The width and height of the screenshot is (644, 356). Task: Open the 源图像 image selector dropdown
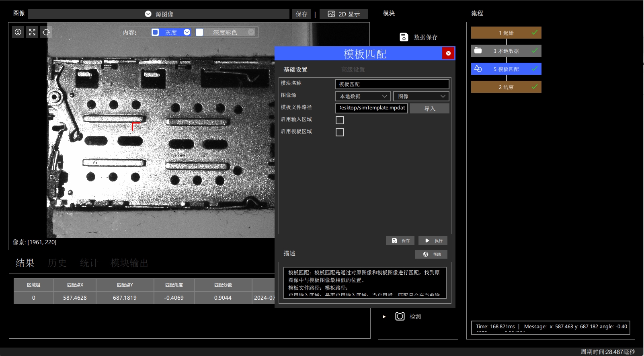click(x=159, y=14)
